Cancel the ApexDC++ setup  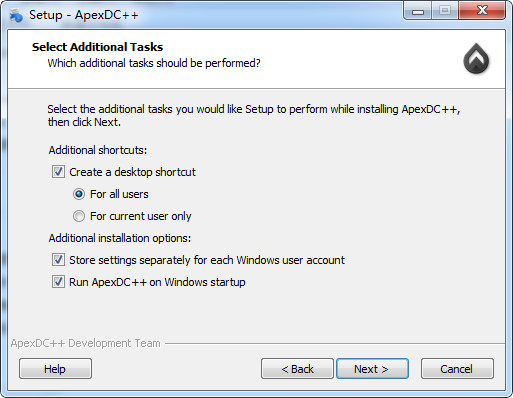457,369
